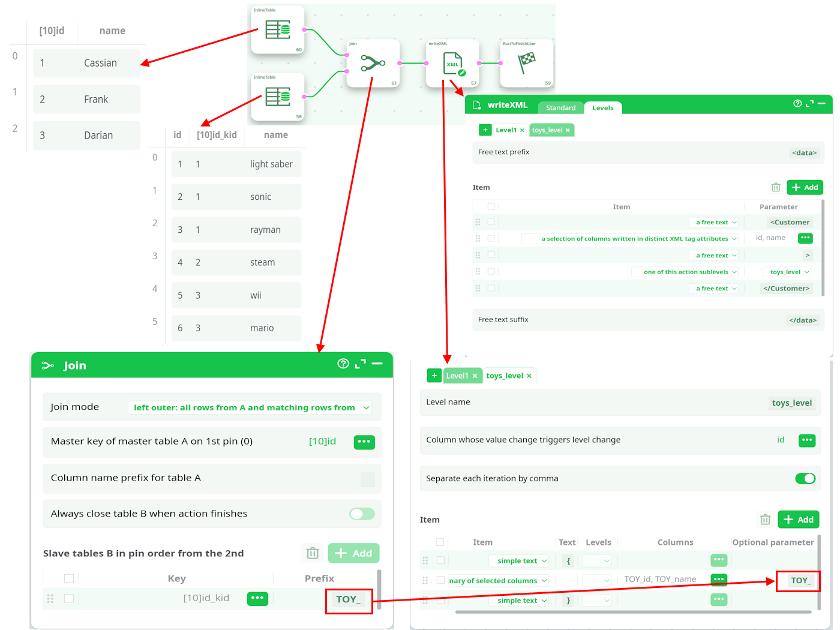This screenshot has height=630, width=840.
Task: Open column picker for Master key [10]id
Action: (x=364, y=442)
